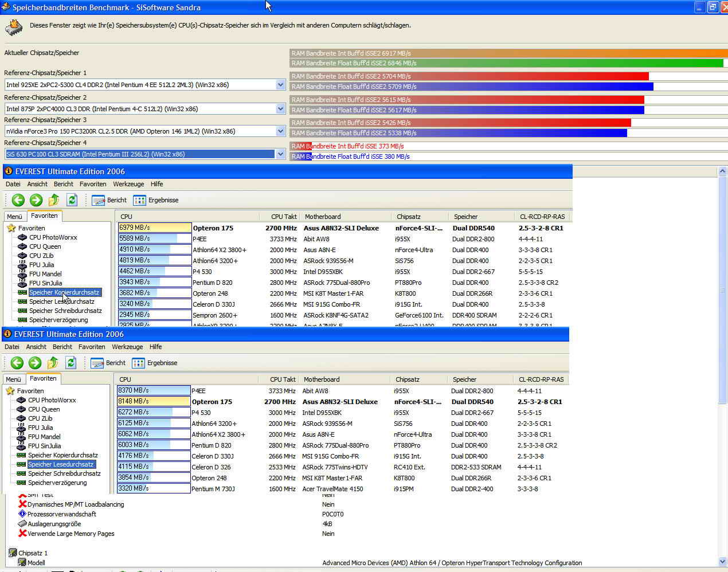Select CPU PhotoWorxx in upper EVEREST tree
The height and width of the screenshot is (572, 728).
(x=53, y=237)
